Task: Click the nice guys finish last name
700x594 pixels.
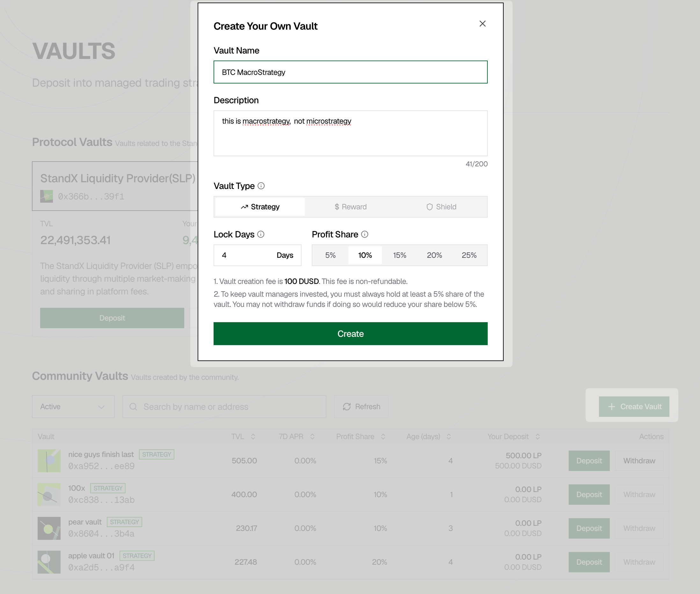Action: click(x=101, y=455)
